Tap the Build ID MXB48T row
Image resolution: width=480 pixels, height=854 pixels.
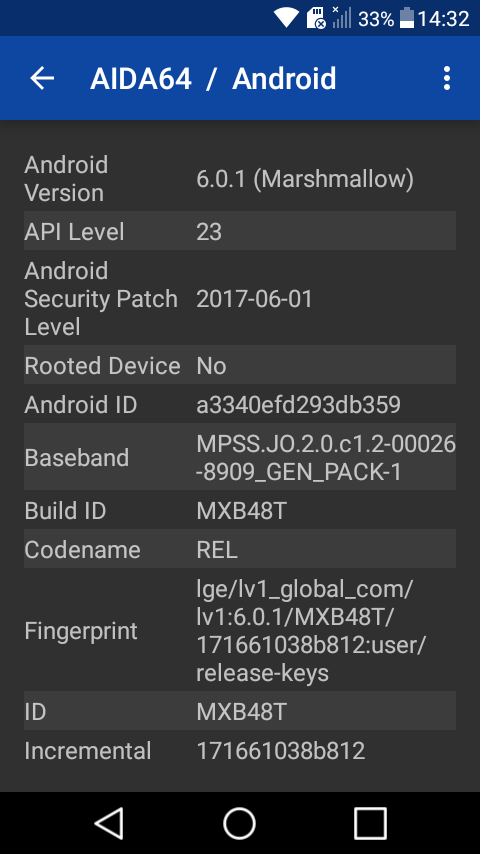point(240,510)
